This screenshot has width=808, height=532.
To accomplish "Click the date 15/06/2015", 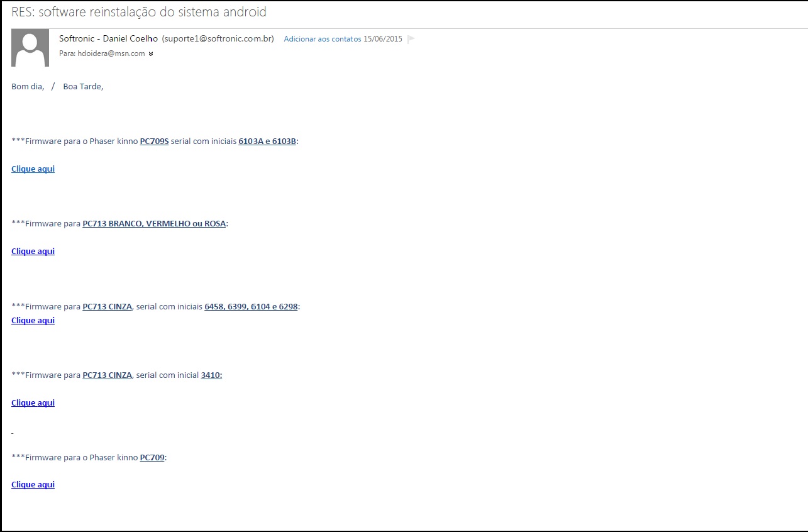I will [383, 39].
